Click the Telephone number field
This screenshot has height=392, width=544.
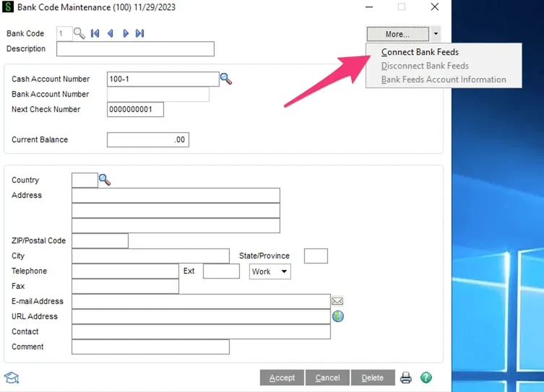click(125, 271)
